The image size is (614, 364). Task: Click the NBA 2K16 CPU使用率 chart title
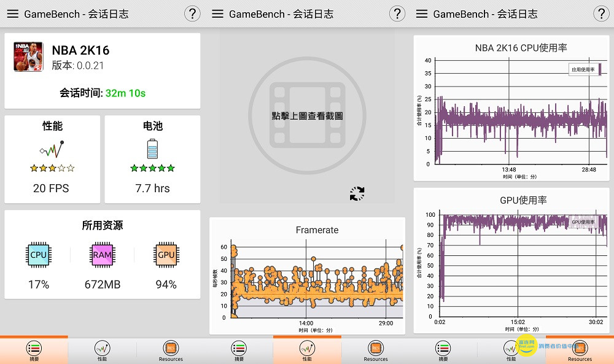click(521, 48)
